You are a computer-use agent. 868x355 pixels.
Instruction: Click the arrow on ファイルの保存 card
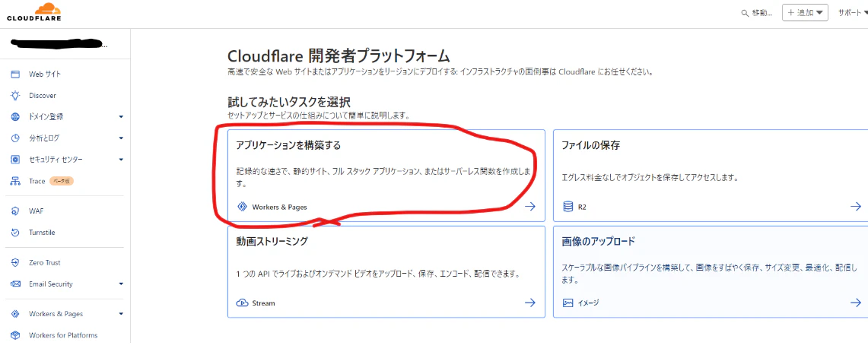[x=856, y=206]
